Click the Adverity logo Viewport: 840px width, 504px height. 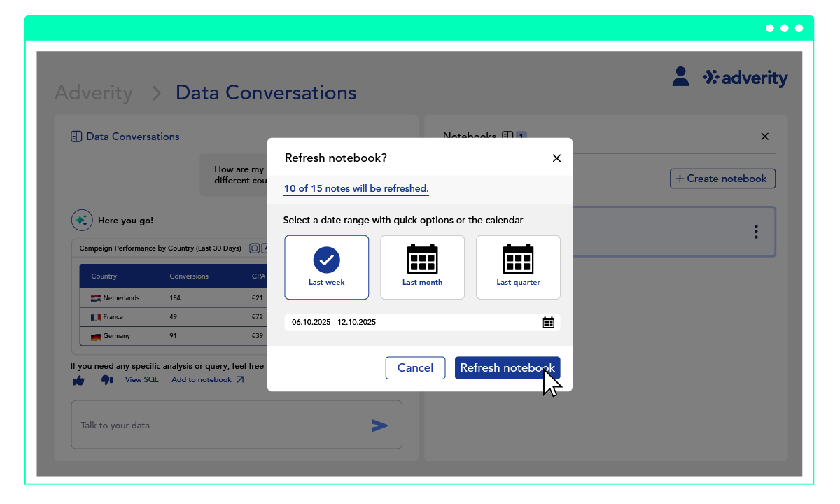[745, 78]
